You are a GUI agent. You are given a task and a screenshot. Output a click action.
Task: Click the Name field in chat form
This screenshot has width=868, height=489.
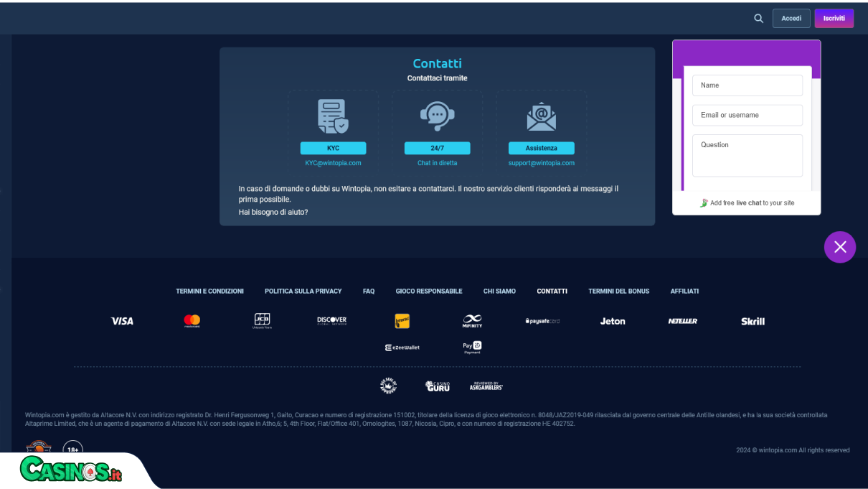point(747,85)
